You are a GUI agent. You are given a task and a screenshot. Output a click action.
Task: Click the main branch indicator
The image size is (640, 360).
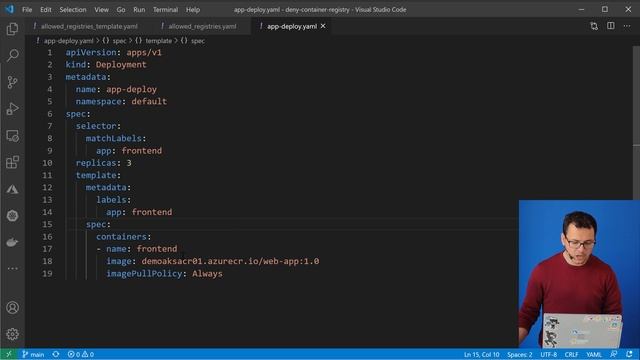tap(33, 354)
